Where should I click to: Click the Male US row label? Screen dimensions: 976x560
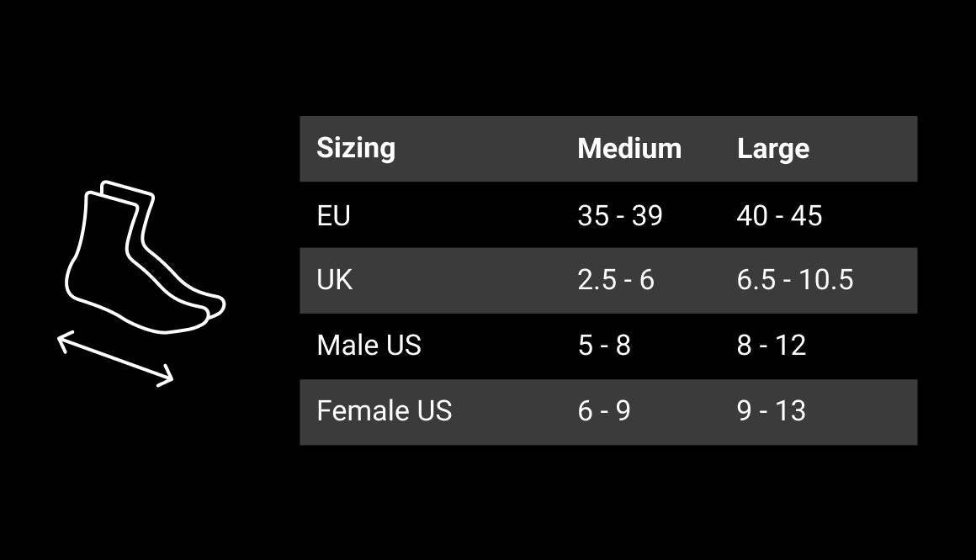point(369,346)
